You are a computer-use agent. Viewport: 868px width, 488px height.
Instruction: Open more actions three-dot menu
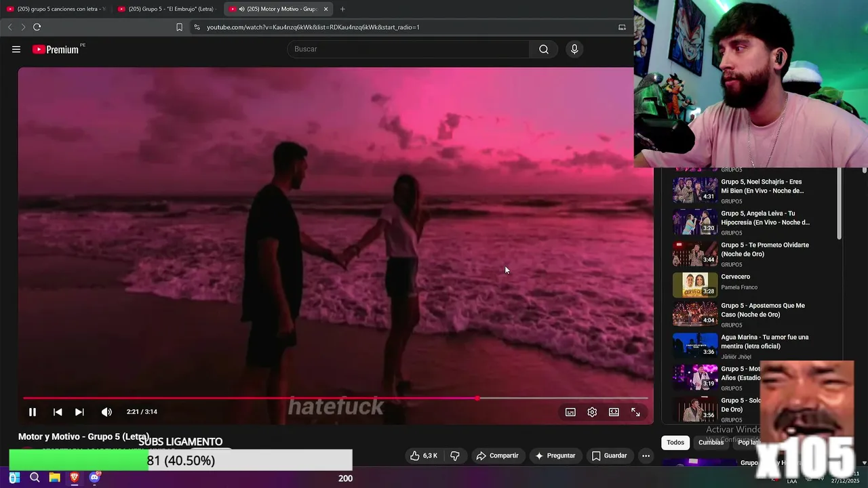(x=646, y=456)
